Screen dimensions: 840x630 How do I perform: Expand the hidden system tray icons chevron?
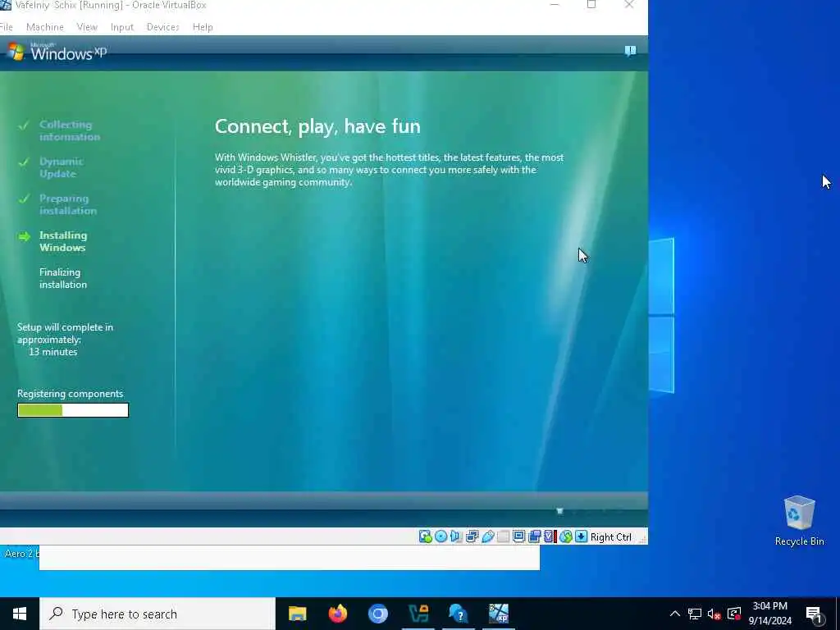click(x=675, y=614)
